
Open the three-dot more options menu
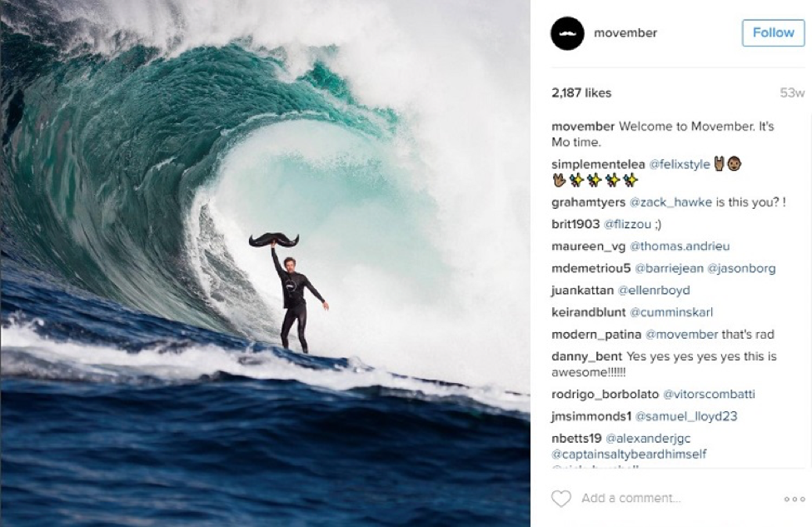795,499
